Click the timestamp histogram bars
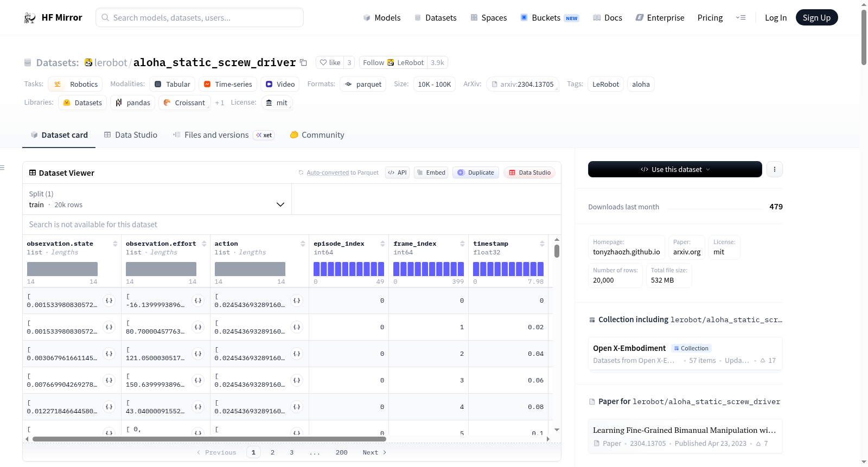The image size is (868, 467). point(508,269)
